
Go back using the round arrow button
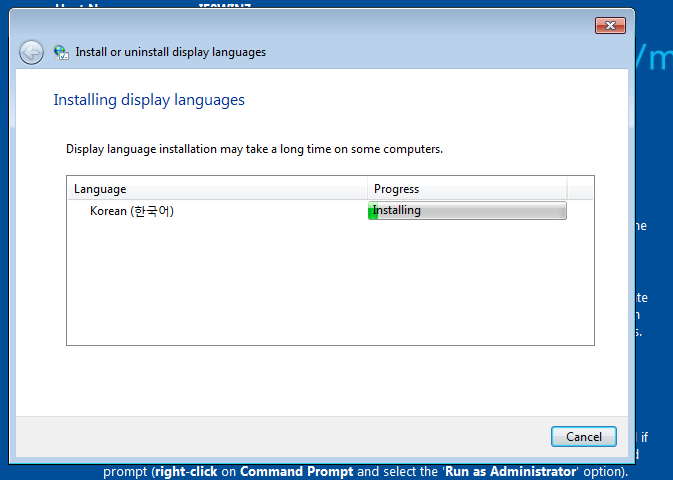31,52
